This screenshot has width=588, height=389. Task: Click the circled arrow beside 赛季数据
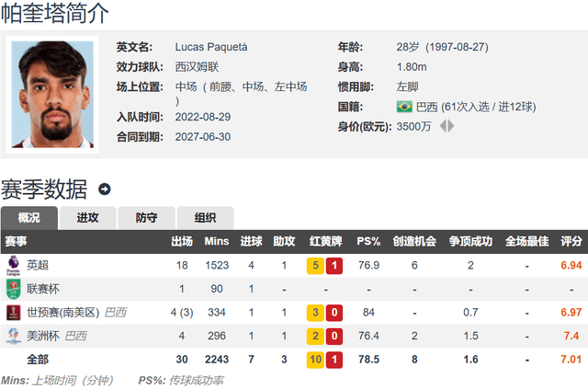pyautogui.click(x=105, y=189)
